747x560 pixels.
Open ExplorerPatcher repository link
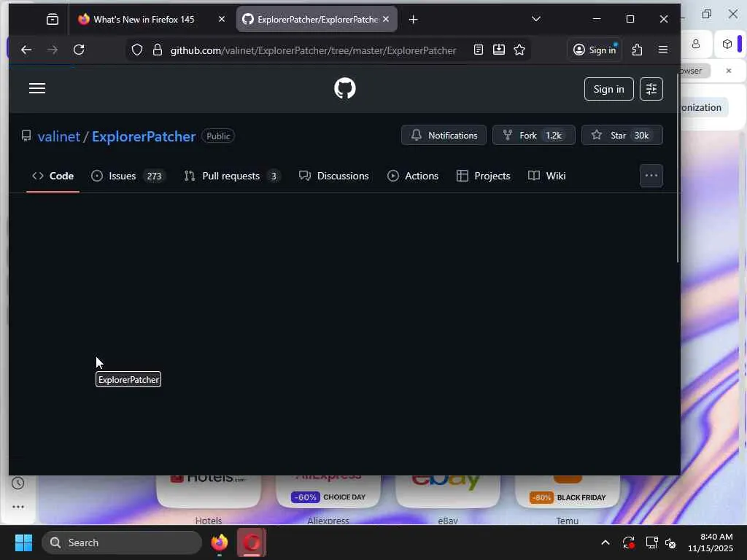tap(144, 136)
